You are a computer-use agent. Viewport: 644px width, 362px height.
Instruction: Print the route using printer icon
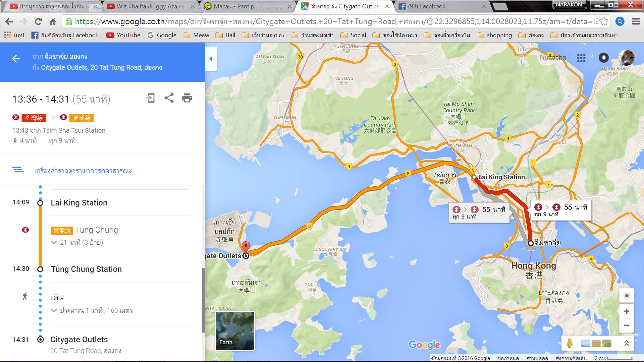(187, 98)
